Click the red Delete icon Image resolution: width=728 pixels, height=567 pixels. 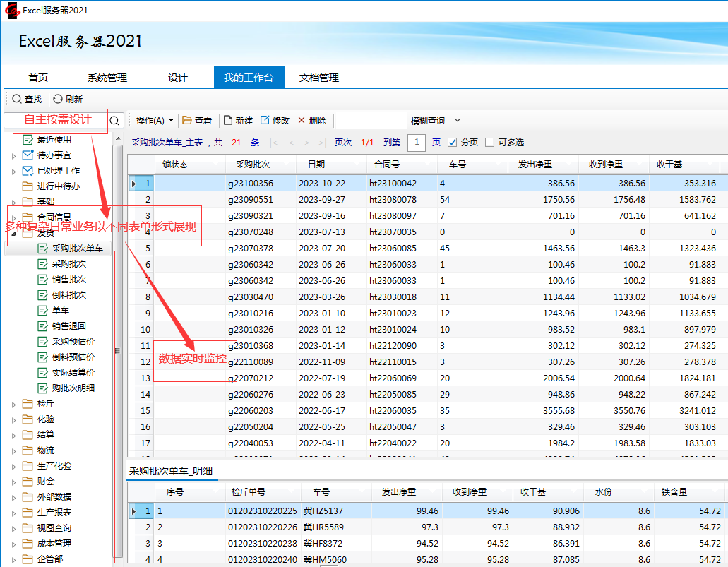click(x=302, y=121)
